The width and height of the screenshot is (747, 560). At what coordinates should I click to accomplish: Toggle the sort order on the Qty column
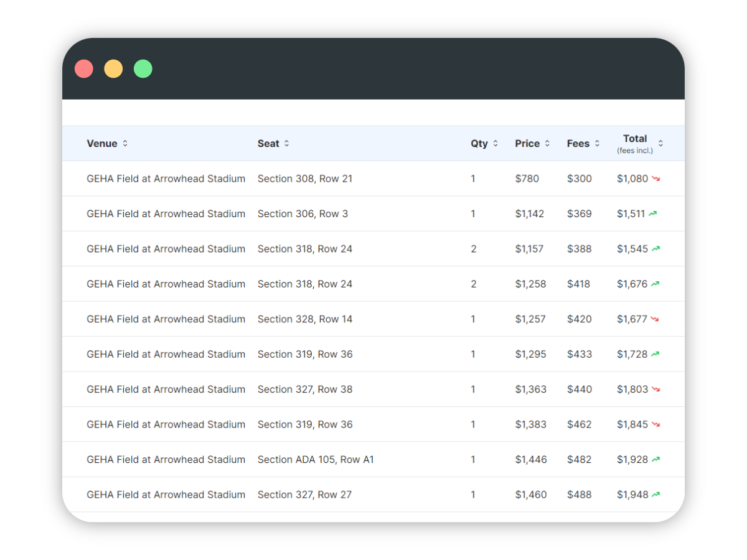pos(496,144)
